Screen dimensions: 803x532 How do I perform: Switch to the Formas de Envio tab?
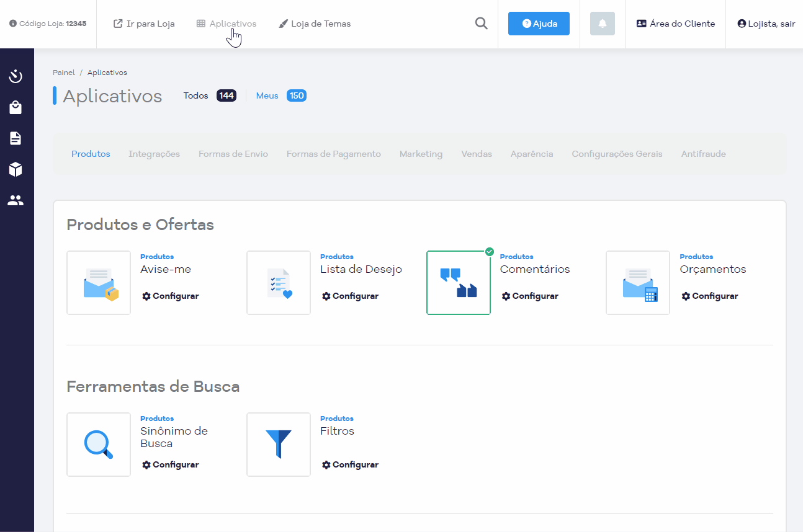click(x=233, y=154)
